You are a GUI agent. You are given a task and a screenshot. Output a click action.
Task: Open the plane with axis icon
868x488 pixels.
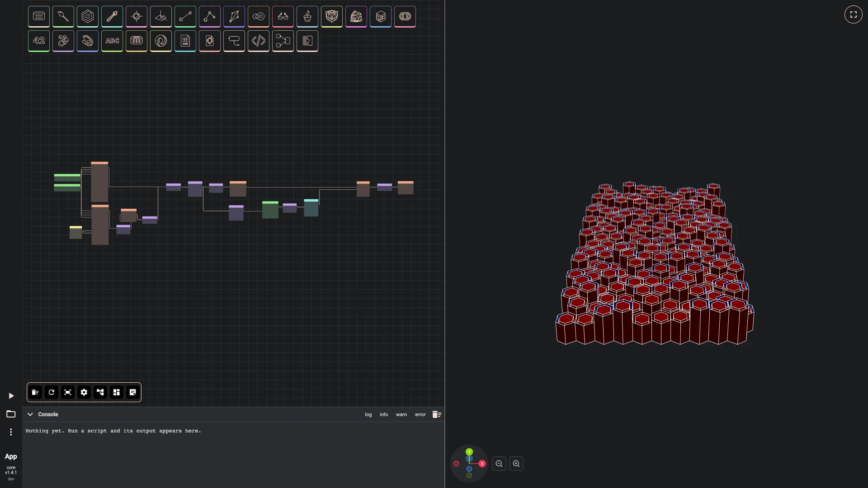click(x=161, y=17)
